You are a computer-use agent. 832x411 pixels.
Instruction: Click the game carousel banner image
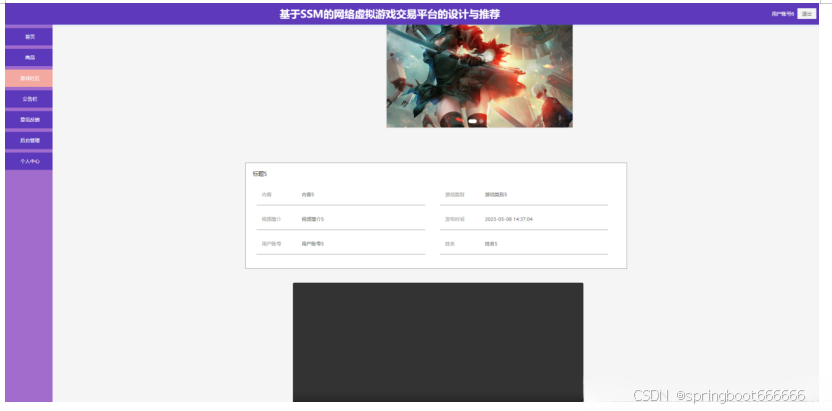click(479, 76)
